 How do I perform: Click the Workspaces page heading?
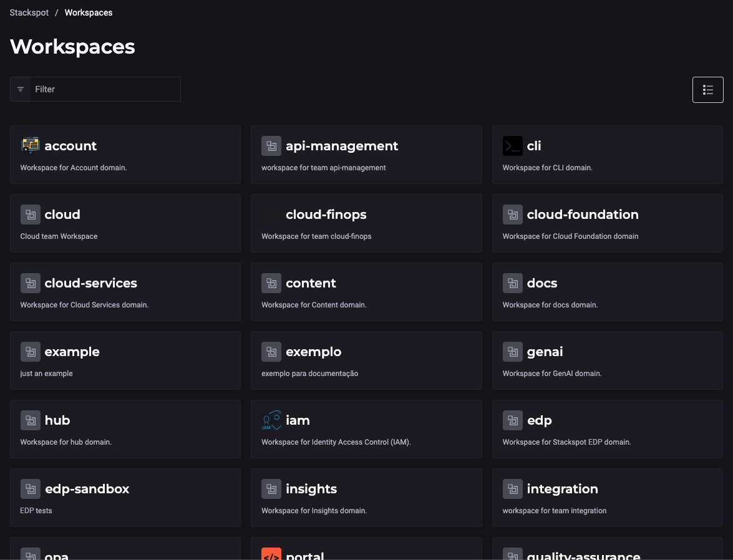[x=72, y=47]
